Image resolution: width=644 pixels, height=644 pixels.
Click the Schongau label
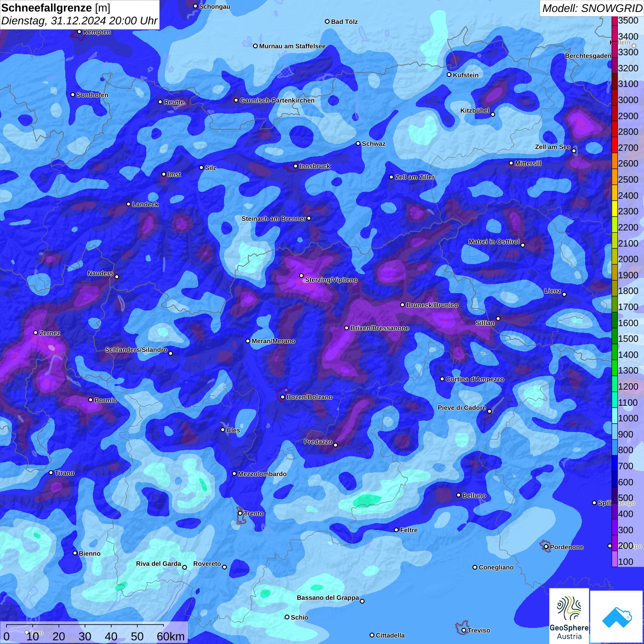click(x=214, y=6)
